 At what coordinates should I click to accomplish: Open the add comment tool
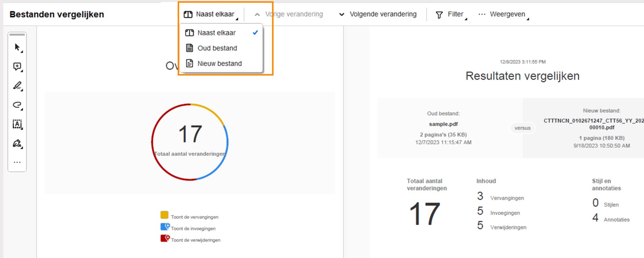pyautogui.click(x=17, y=66)
